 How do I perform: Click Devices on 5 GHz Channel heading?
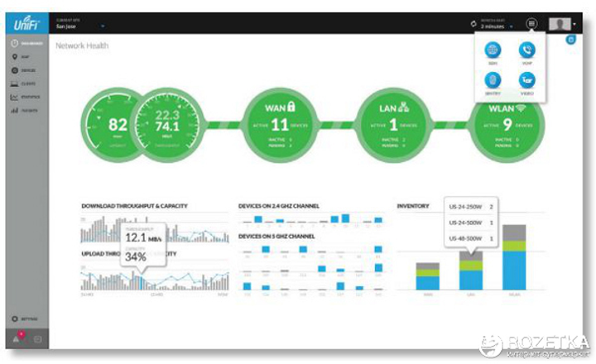tap(276, 236)
